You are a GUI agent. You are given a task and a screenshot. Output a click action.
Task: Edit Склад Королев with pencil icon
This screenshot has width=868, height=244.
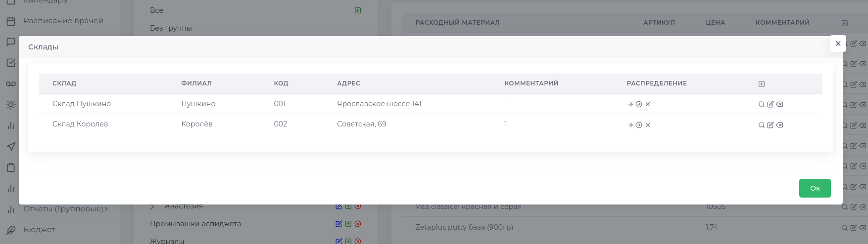click(771, 125)
